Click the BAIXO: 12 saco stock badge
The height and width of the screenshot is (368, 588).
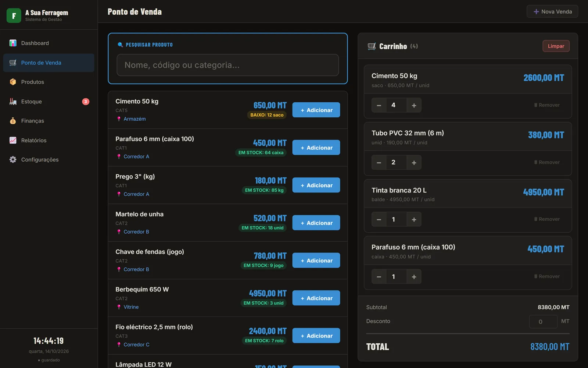click(x=267, y=115)
